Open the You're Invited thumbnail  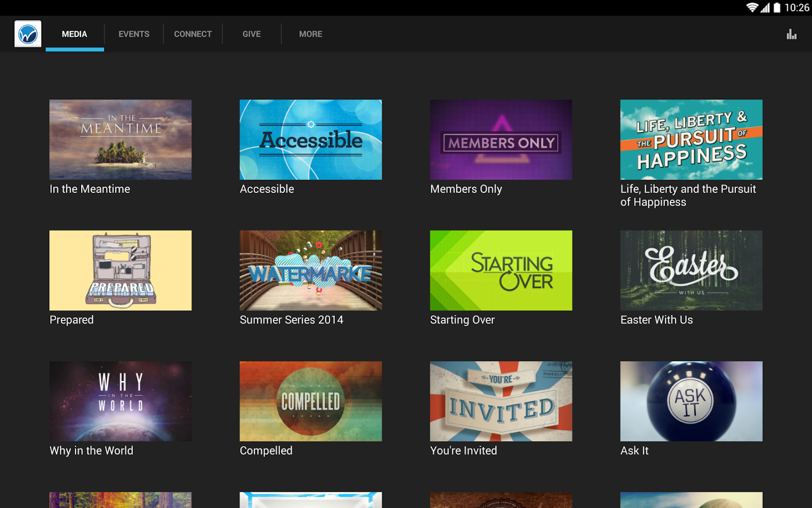501,401
